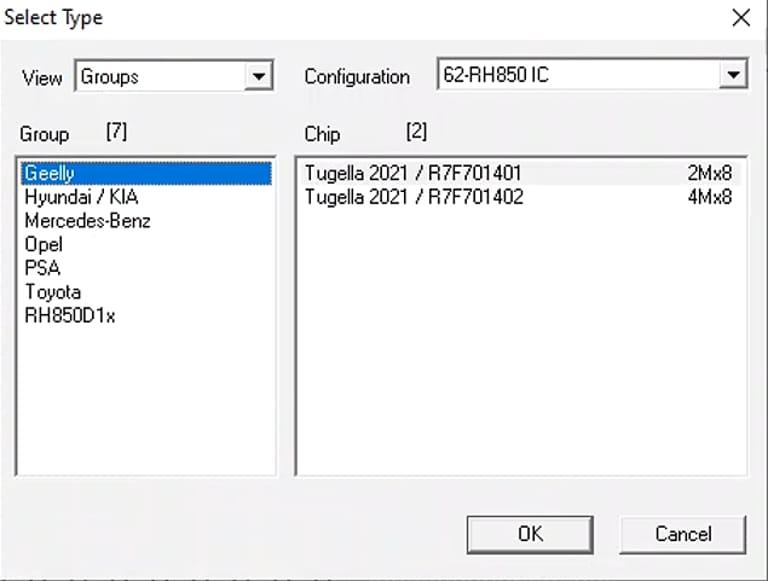Pick Opel from the Group list
Screen dimensions: 768x581
point(44,245)
